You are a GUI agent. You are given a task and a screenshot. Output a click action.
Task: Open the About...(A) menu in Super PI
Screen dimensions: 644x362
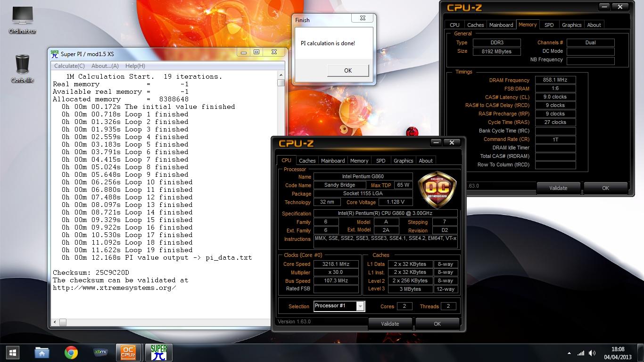[105, 66]
